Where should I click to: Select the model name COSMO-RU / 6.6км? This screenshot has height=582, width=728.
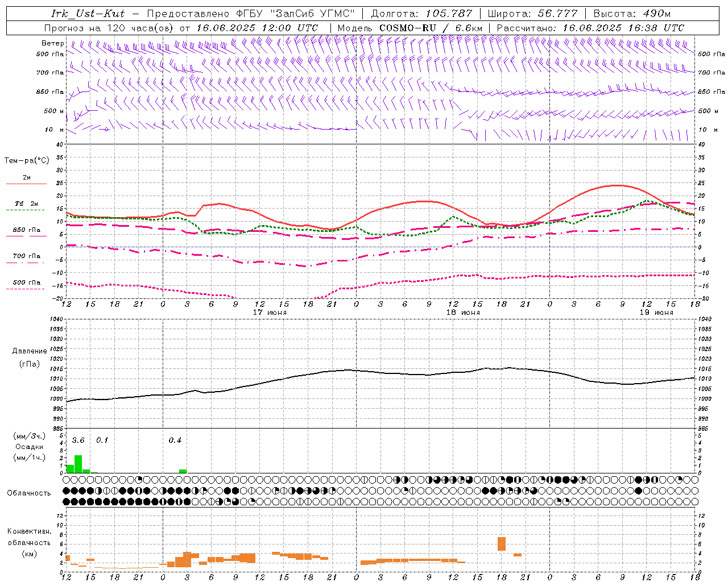click(431, 28)
